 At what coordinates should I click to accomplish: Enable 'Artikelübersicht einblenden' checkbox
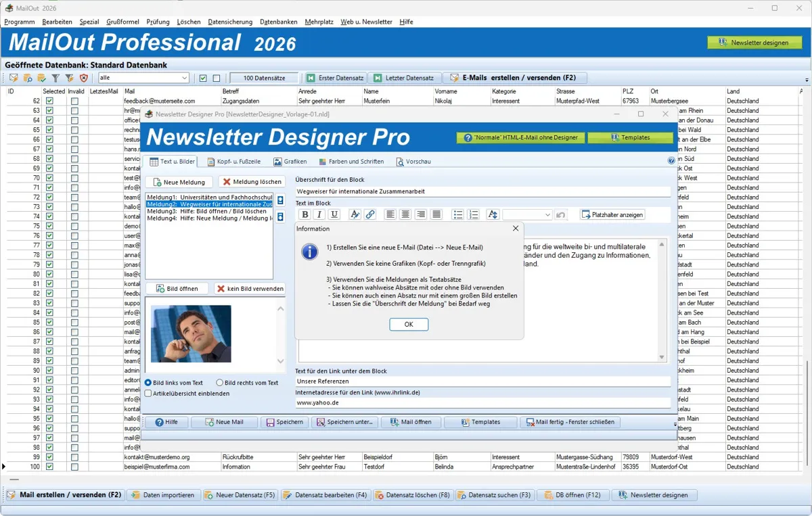pyautogui.click(x=148, y=393)
